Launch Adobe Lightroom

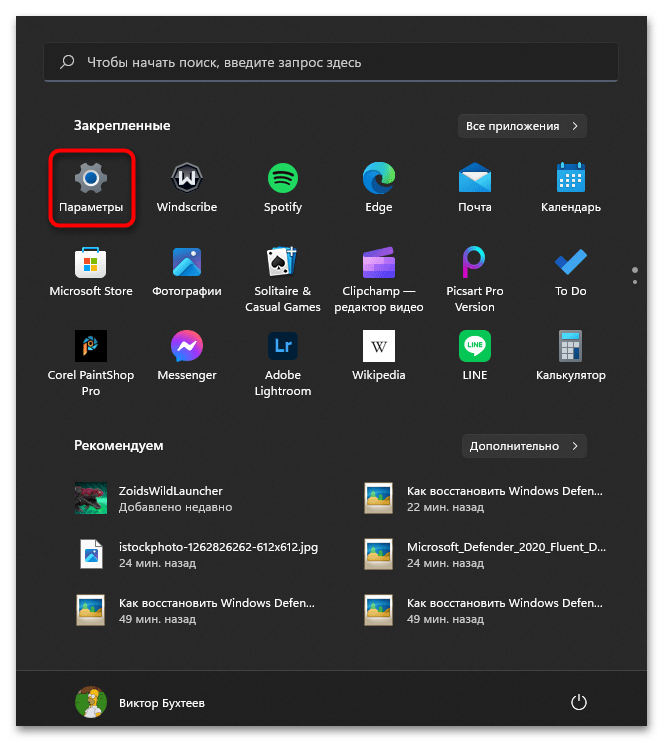[283, 363]
